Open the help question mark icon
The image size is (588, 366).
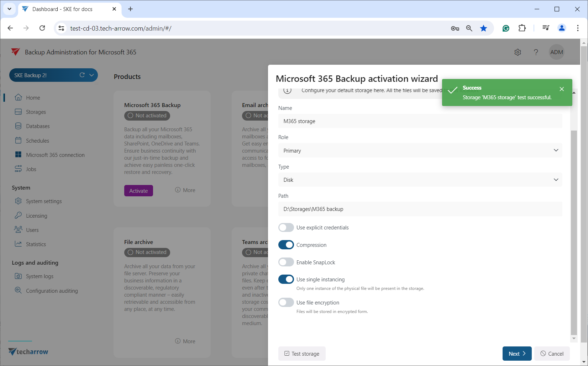coord(536,52)
